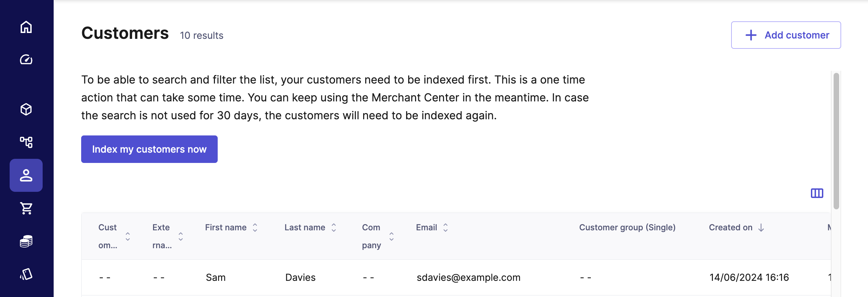868x297 pixels.
Task: Sort by First name column
Action: [x=255, y=228]
